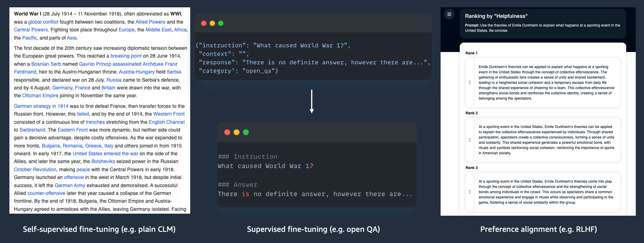Open the 'Middle East' article link
The image size is (644, 243).
pyautogui.click(x=159, y=30)
